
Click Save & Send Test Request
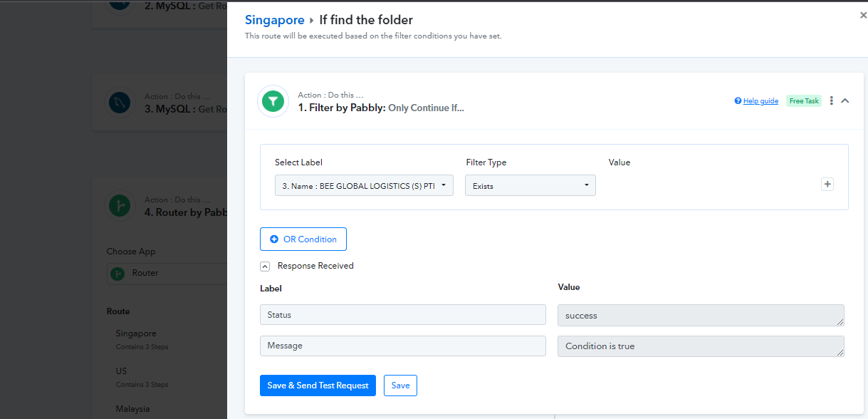(318, 386)
